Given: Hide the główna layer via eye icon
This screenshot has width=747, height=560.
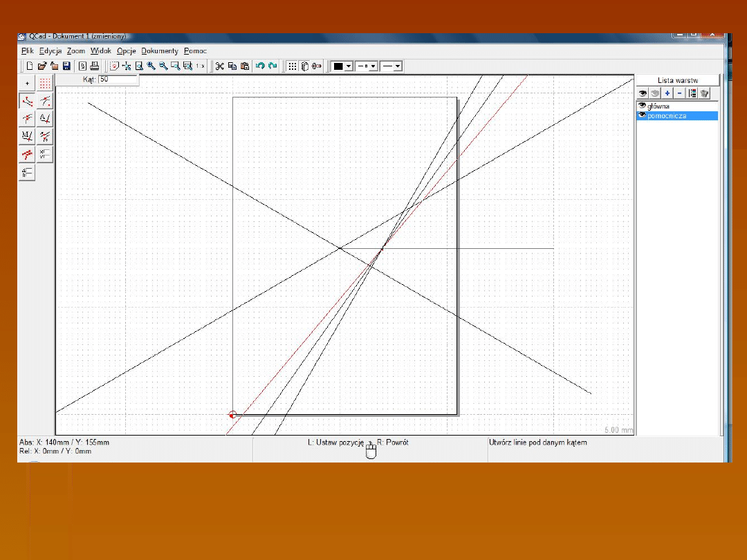Looking at the screenshot, I should coord(642,106).
